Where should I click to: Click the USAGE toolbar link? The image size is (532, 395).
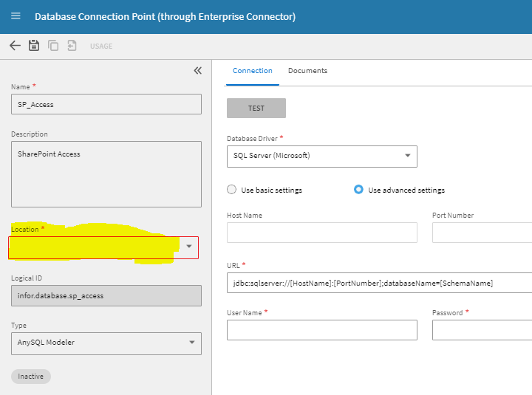click(x=101, y=46)
